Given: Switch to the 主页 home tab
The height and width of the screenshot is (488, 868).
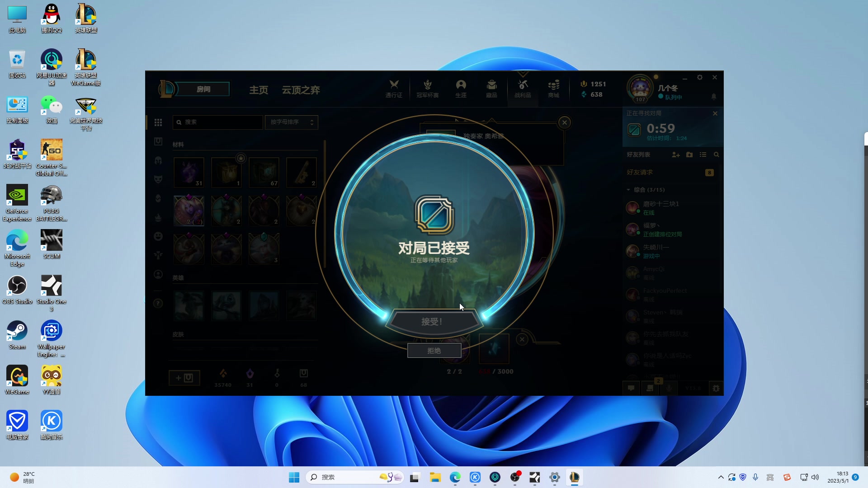Looking at the screenshot, I should pyautogui.click(x=259, y=90).
